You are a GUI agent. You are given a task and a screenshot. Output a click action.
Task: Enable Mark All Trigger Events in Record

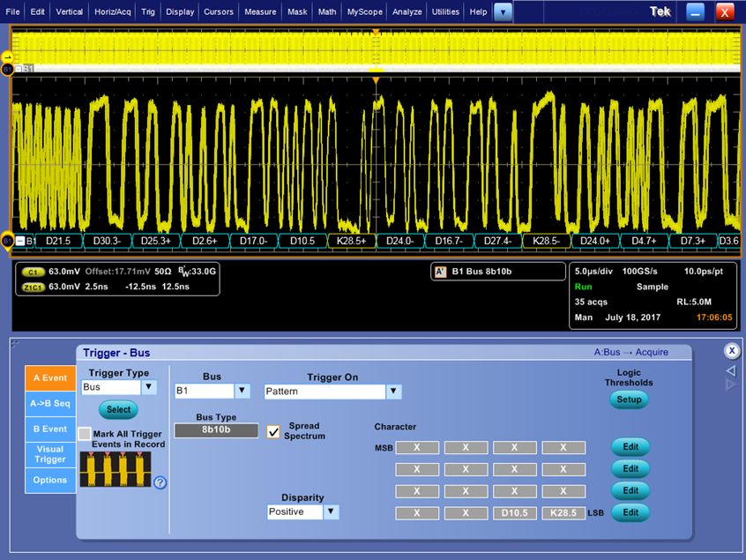(x=85, y=434)
